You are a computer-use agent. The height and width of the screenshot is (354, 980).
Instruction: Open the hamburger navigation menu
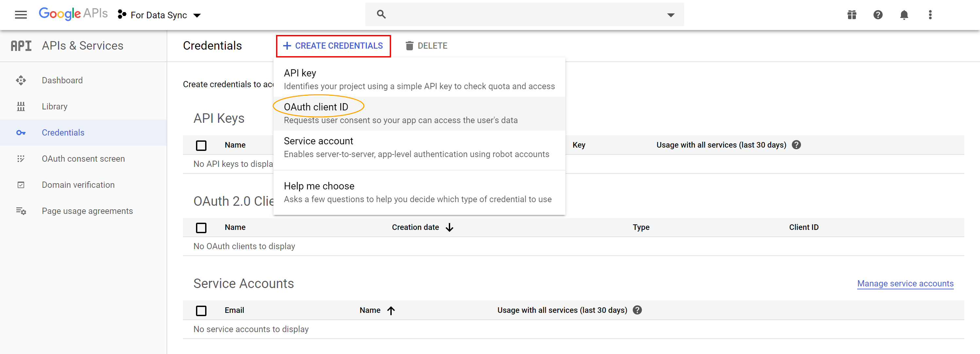(x=21, y=15)
